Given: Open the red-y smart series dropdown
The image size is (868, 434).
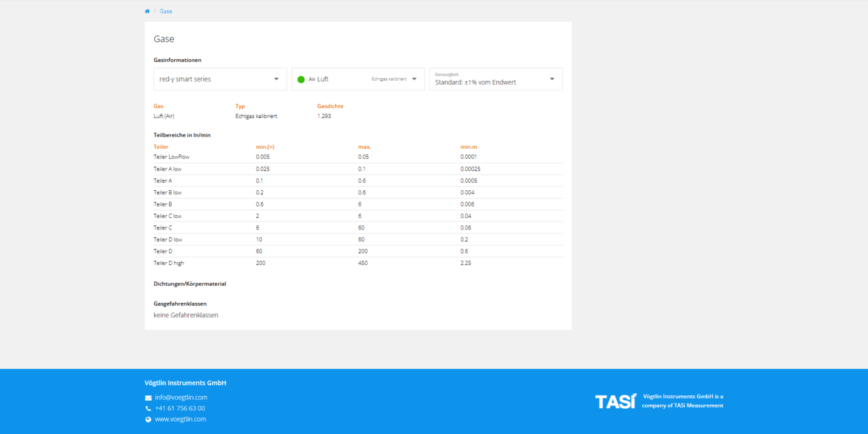Looking at the screenshot, I should 221,79.
